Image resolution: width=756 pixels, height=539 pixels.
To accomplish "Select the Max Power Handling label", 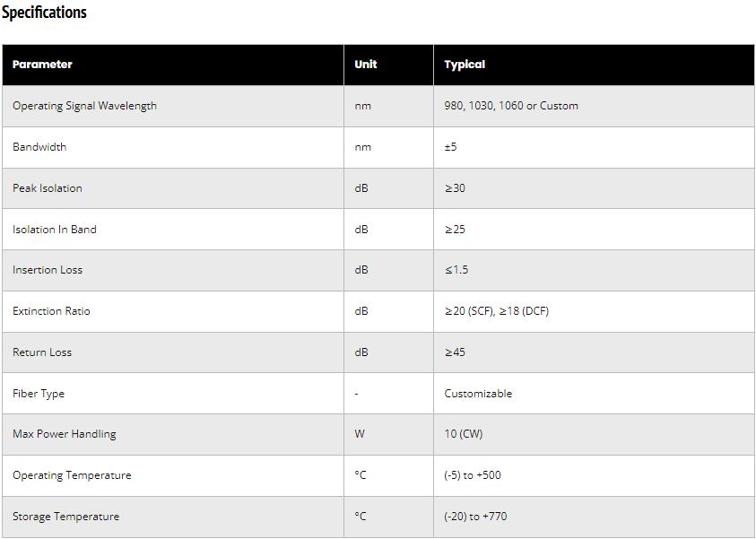I will click(x=65, y=434).
